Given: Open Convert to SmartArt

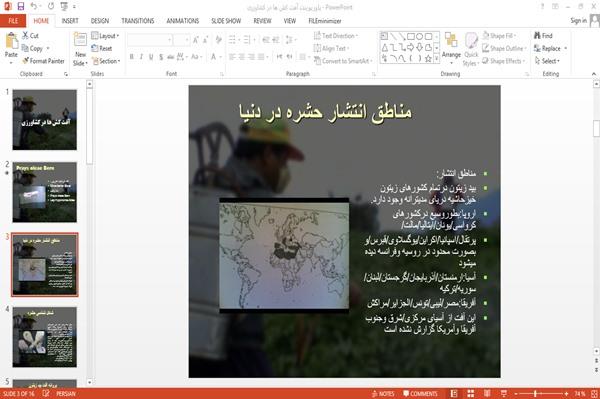Looking at the screenshot, I should pyautogui.click(x=343, y=61).
